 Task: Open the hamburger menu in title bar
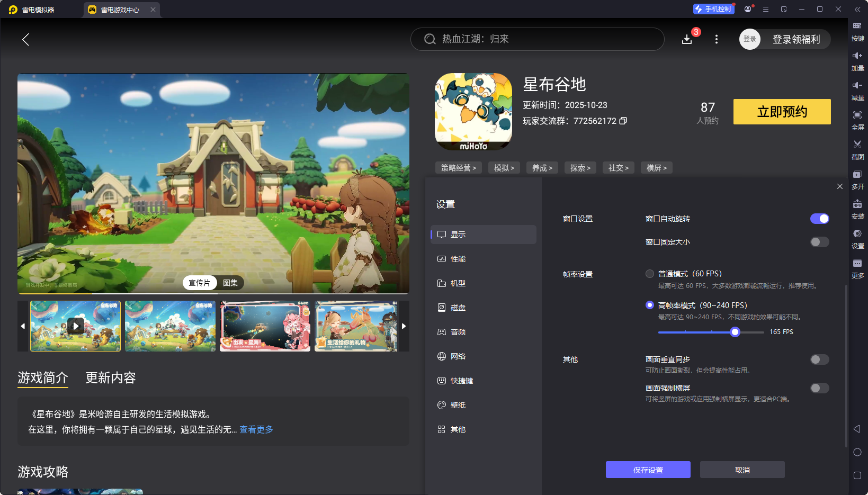[x=766, y=9]
